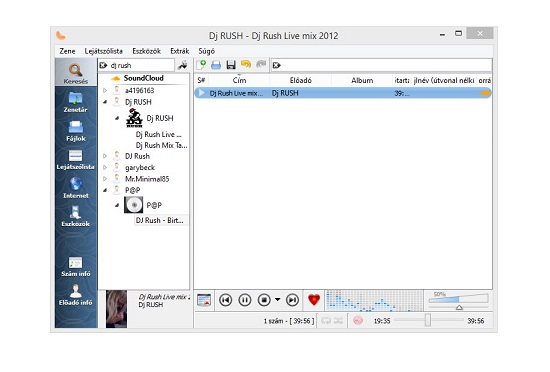Click the new playlist icon
This screenshot has width=550, height=372.
click(x=201, y=65)
